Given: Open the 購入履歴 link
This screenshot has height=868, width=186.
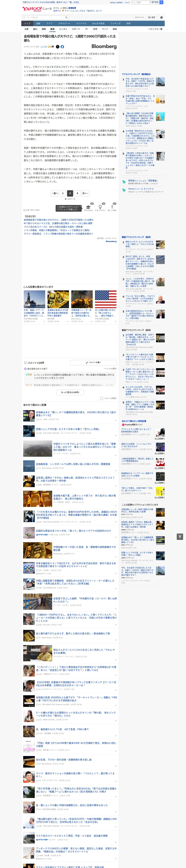Looking at the screenshot, I should tap(152, 18).
